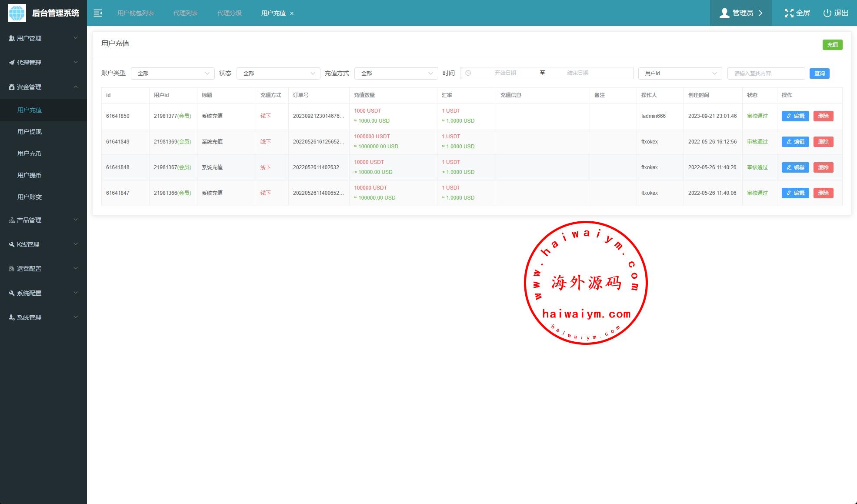
Task: Click the blue 查询 search button
Action: click(x=819, y=73)
